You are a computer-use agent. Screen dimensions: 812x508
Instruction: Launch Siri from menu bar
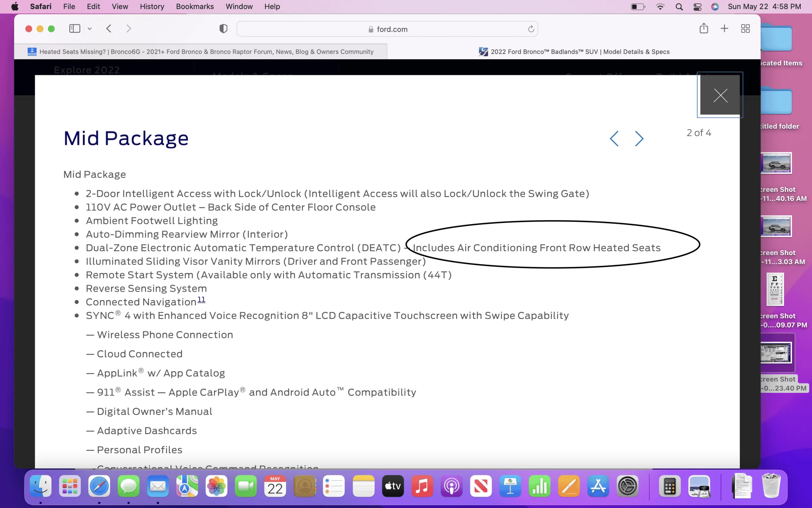coord(715,7)
